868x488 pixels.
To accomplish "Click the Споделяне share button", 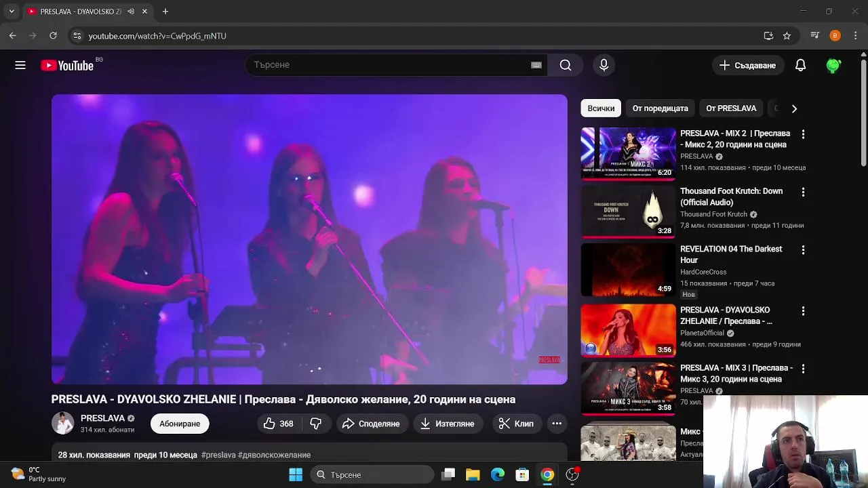I will (372, 424).
